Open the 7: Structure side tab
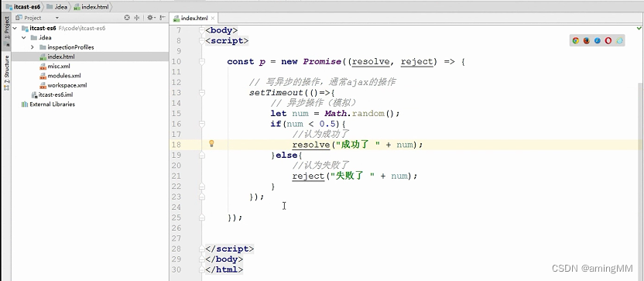The image size is (644, 281). coord(6,74)
